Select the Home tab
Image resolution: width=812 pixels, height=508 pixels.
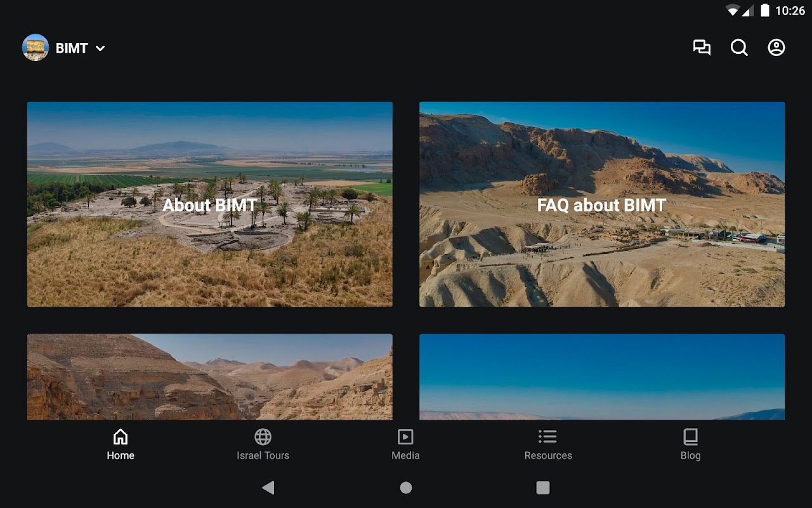point(121,444)
